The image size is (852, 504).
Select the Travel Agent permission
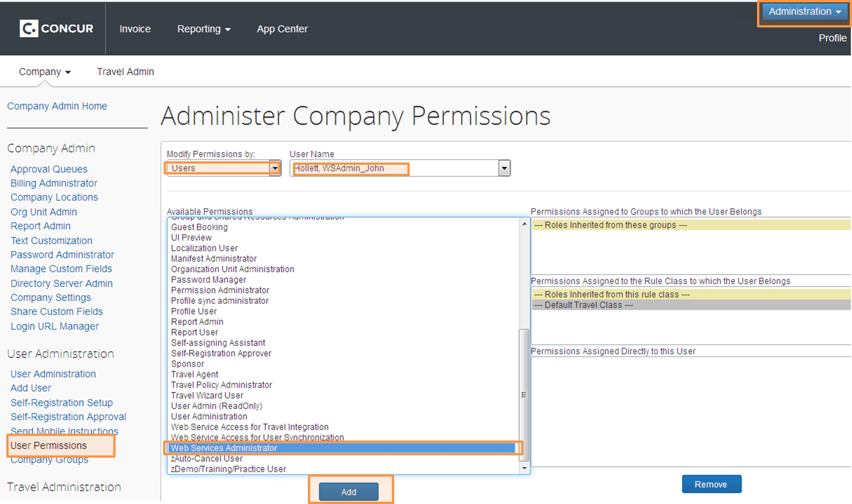point(195,375)
